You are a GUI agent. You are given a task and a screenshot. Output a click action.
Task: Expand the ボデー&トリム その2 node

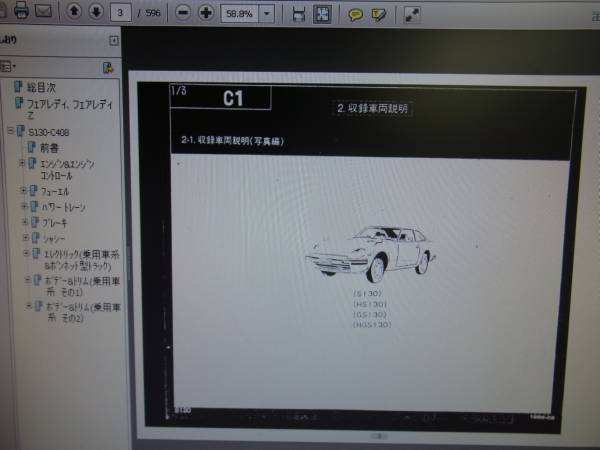(29, 306)
